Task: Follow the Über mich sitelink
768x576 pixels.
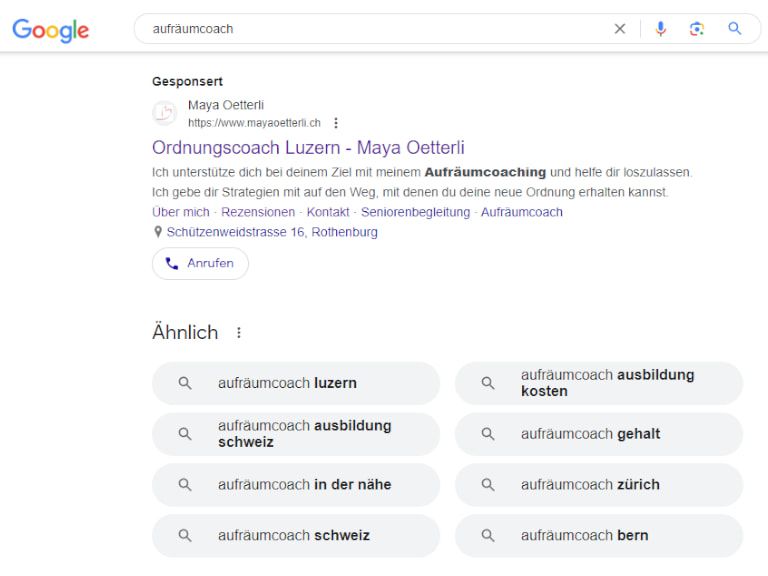Action: (181, 212)
